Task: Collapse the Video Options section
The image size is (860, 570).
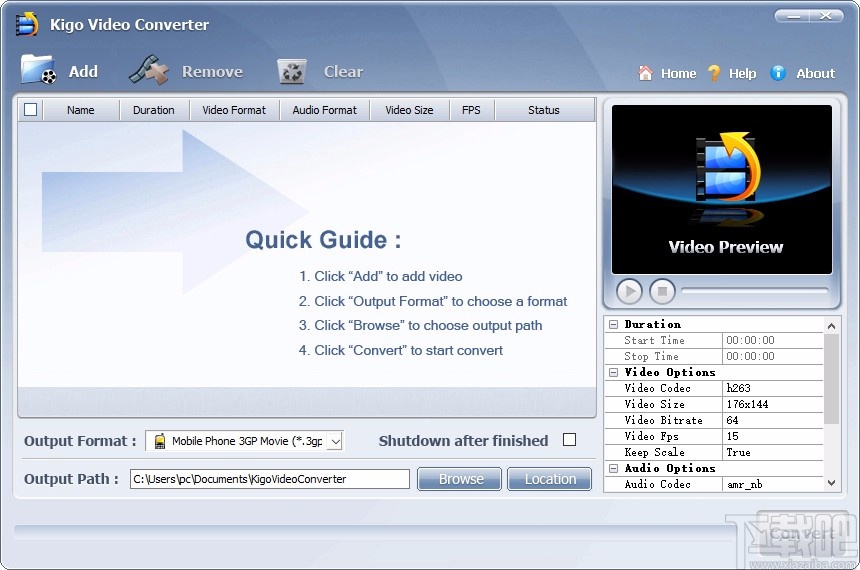Action: point(613,373)
